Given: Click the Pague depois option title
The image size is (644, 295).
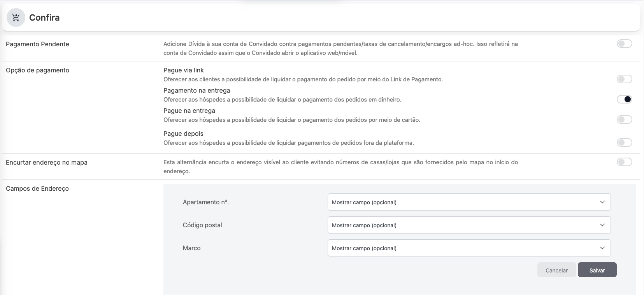Looking at the screenshot, I should [183, 134].
